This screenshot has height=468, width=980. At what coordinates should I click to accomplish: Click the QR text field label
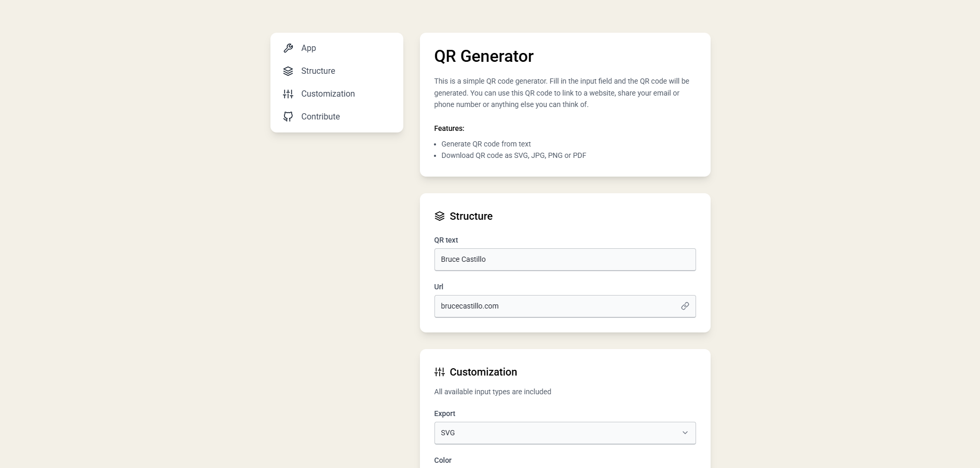446,240
